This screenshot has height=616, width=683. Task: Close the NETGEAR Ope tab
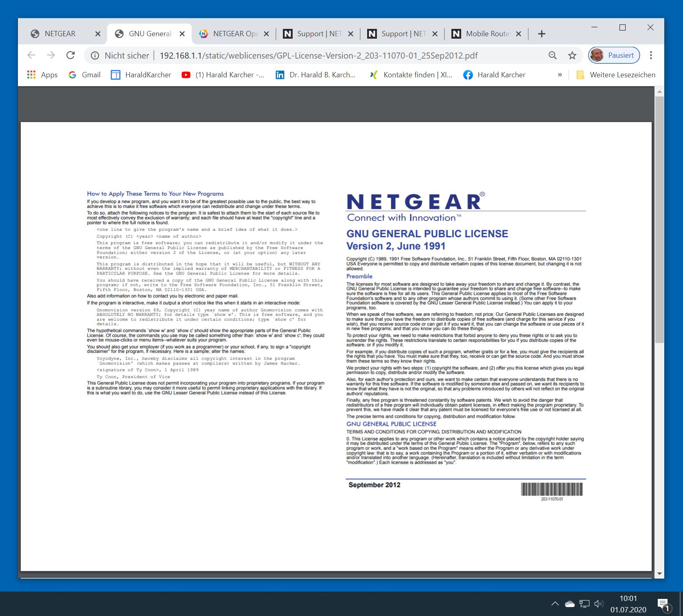coord(267,34)
